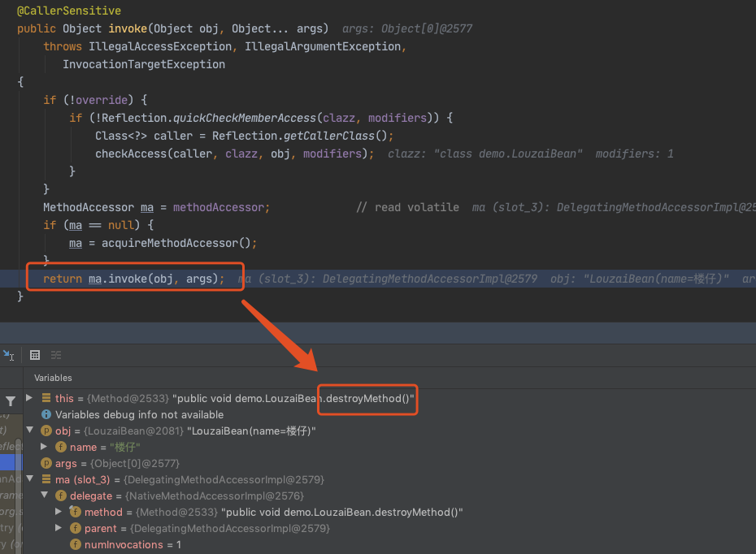Click the Evaluate Expression calculator icon
The width and height of the screenshot is (756, 554).
pos(35,356)
